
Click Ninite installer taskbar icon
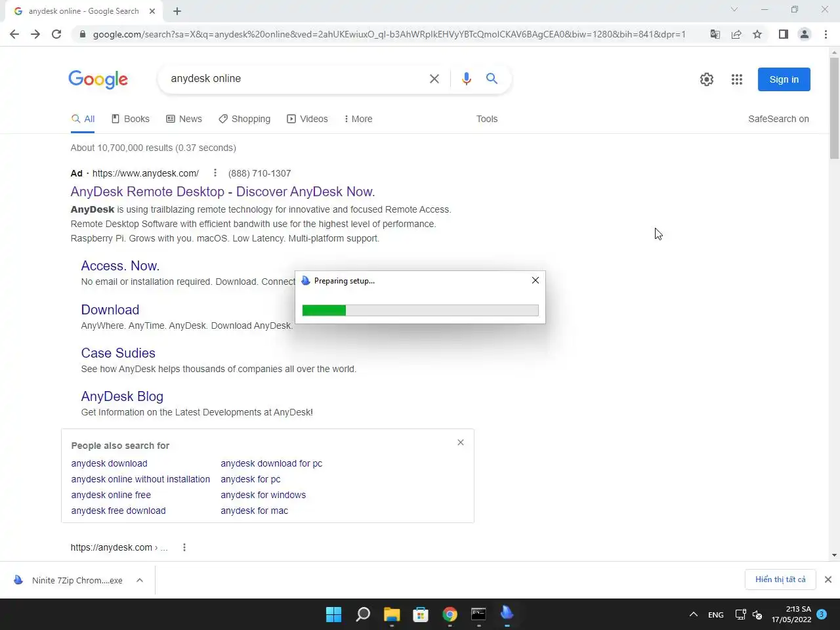click(x=507, y=614)
